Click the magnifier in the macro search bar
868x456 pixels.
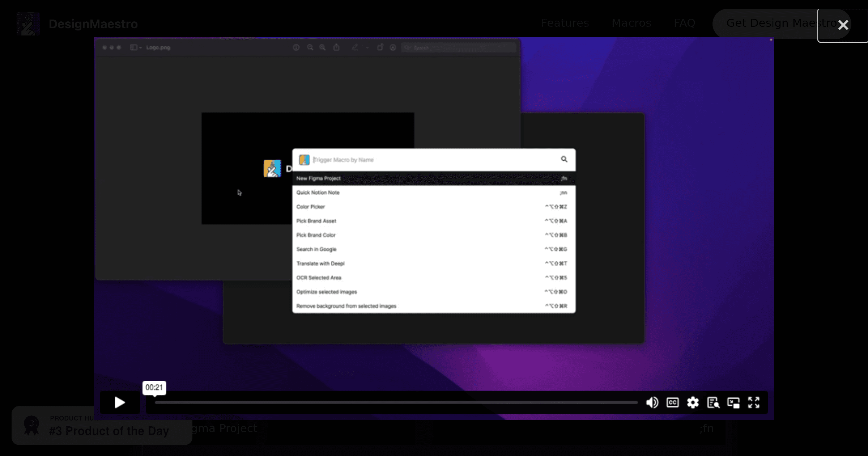(564, 159)
